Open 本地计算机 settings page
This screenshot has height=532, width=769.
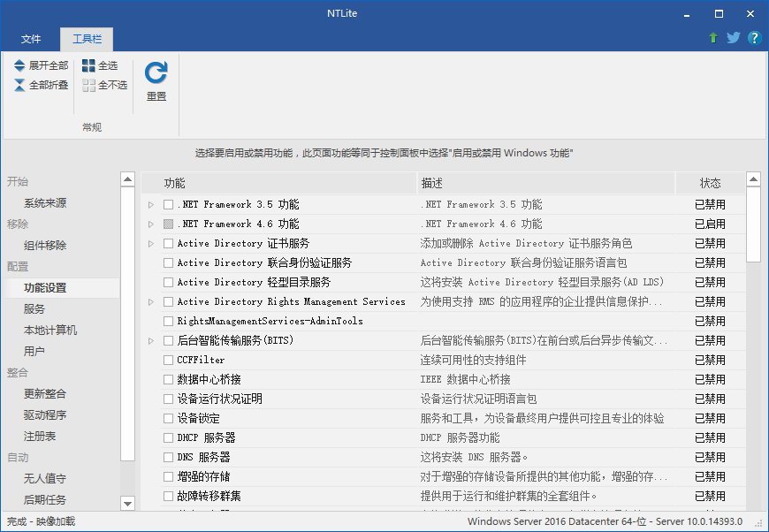(x=50, y=330)
